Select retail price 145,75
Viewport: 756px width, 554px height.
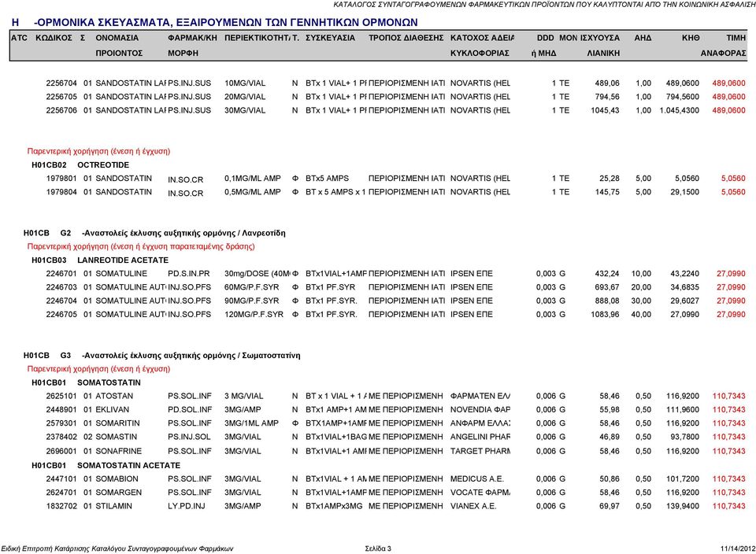(607, 192)
